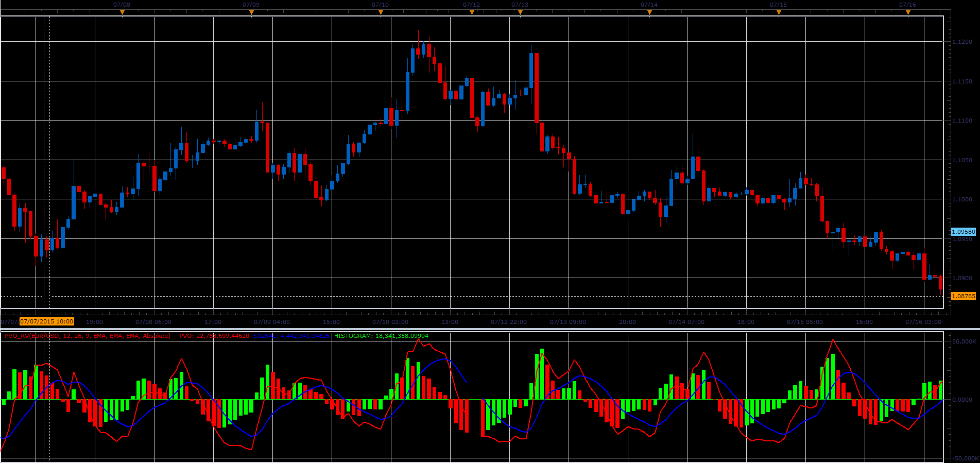The image size is (980, 463).
Task: Select the 07/13 day marker triangle
Action: [x=520, y=13]
